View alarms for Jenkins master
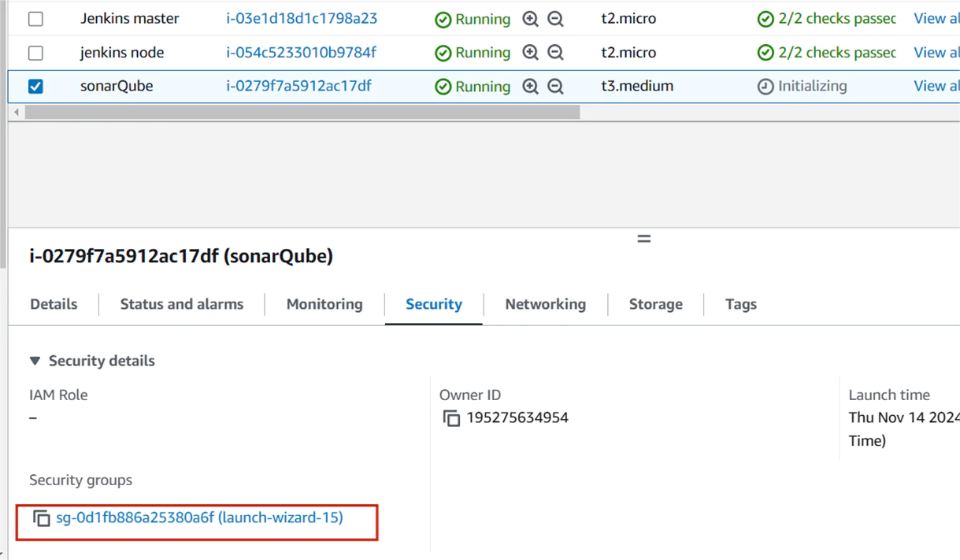Screen dimensions: 960x560 point(936,18)
